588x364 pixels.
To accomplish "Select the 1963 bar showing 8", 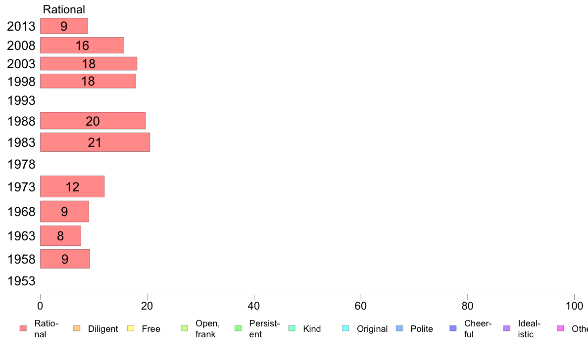I will tap(60, 236).
